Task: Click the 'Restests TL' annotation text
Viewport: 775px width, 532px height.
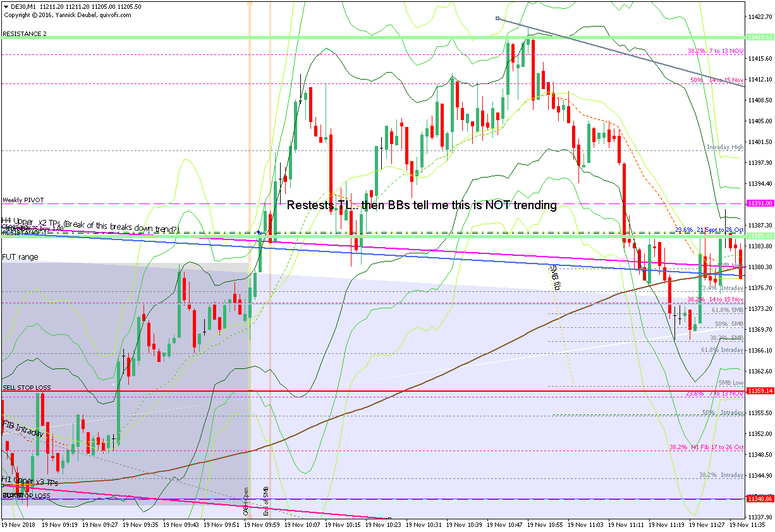Action: (x=422, y=205)
